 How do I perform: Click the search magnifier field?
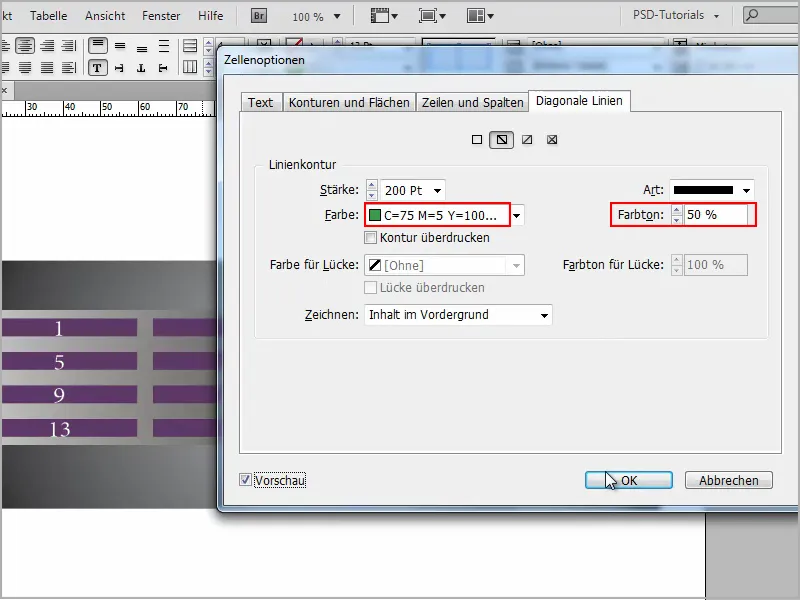(770, 15)
